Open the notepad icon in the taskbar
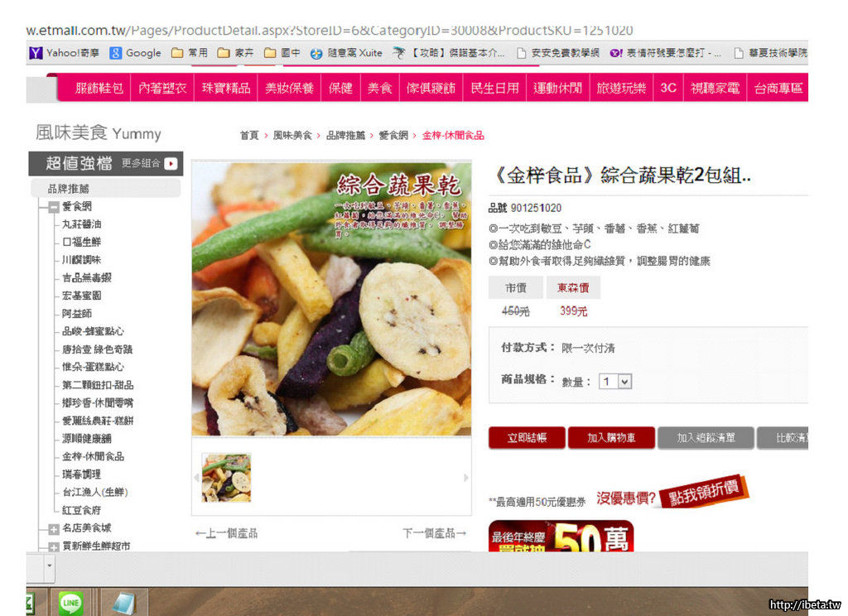The width and height of the screenshot is (848, 616). pyautogui.click(x=123, y=603)
